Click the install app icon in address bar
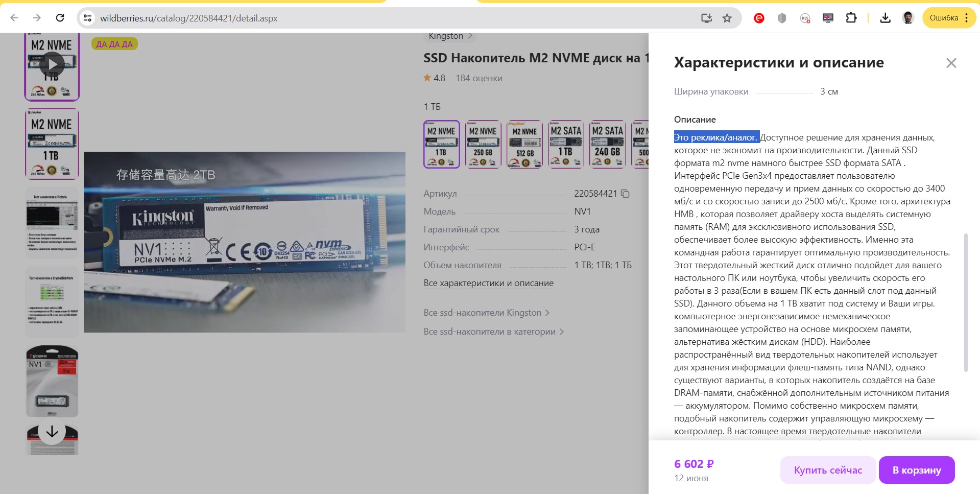Viewport: 980px width, 494px height. pyautogui.click(x=706, y=18)
